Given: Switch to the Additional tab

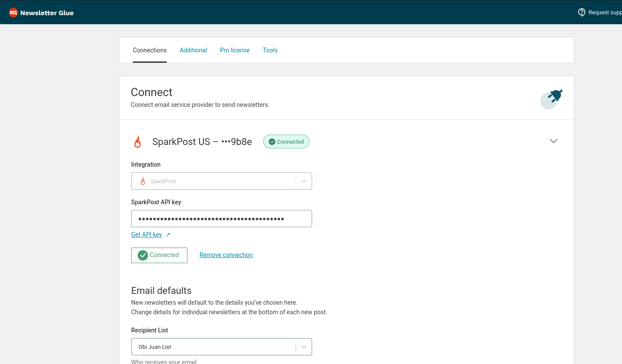Looking at the screenshot, I should tap(193, 50).
